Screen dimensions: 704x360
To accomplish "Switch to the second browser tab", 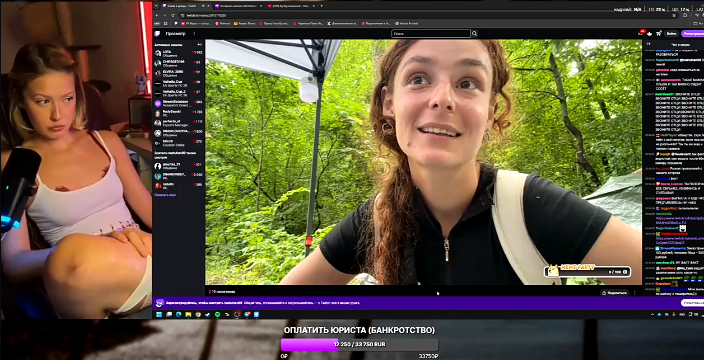I will 239,6.
